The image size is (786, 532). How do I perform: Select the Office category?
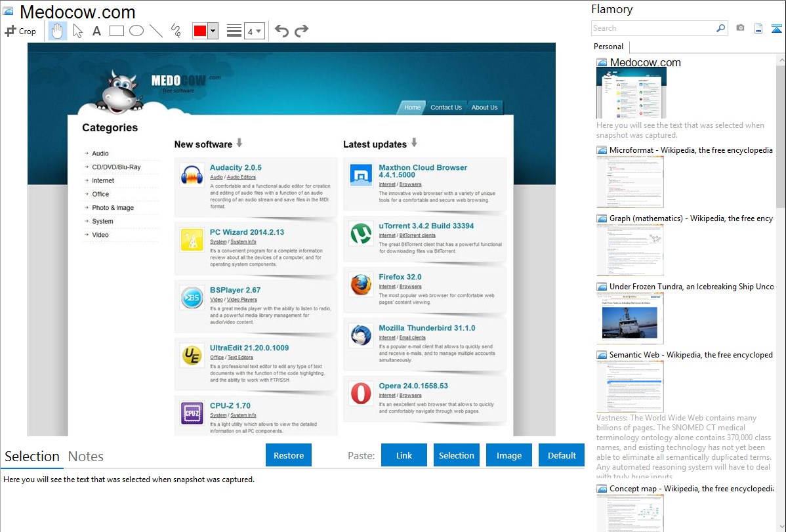click(x=100, y=194)
